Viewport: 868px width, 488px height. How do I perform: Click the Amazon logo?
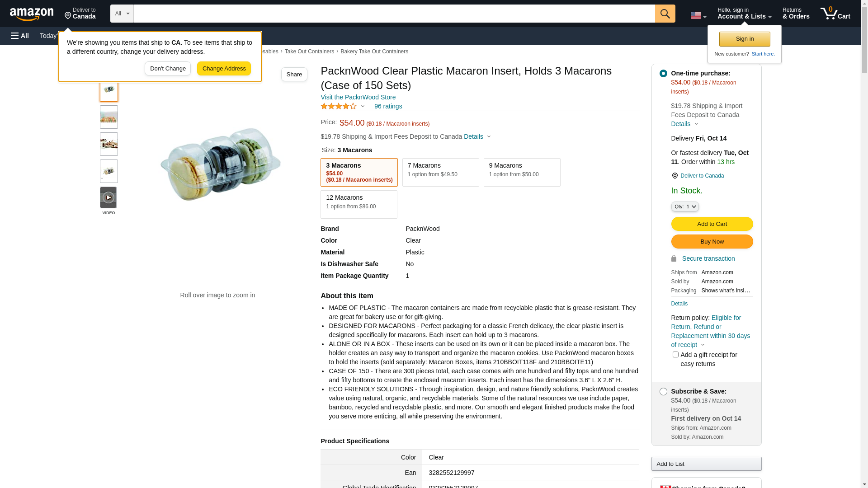[32, 14]
